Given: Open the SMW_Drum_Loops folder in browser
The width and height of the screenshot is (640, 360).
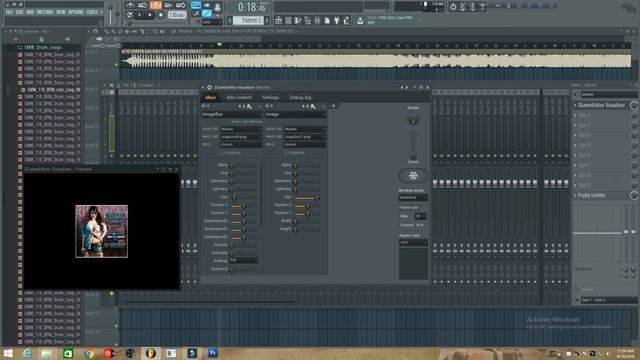Looking at the screenshot, I should [42, 47].
